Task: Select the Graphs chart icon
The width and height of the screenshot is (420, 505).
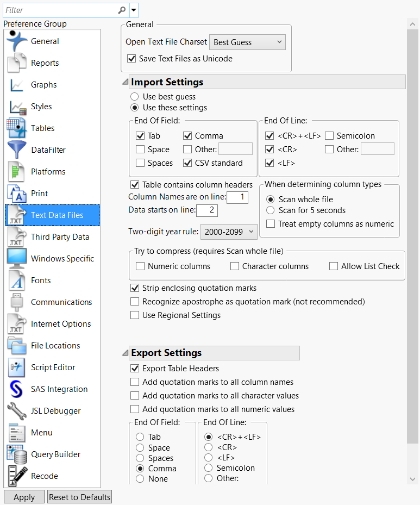Action: pos(17,85)
